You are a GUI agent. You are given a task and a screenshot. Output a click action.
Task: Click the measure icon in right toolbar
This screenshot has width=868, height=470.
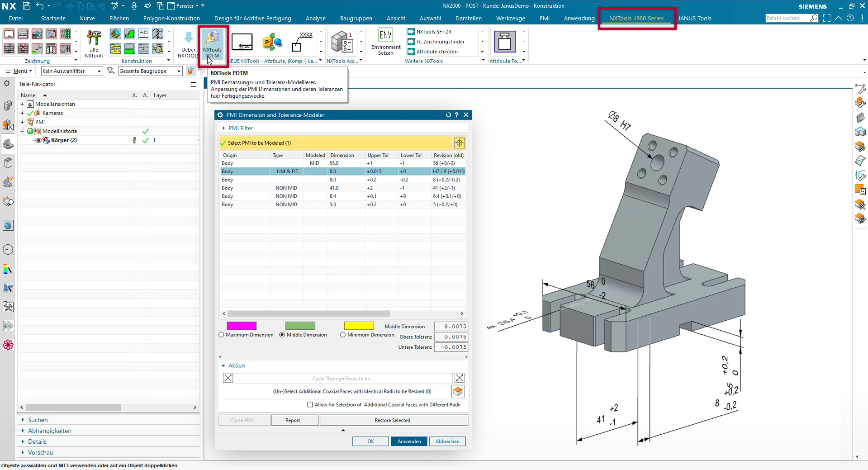pos(860,89)
